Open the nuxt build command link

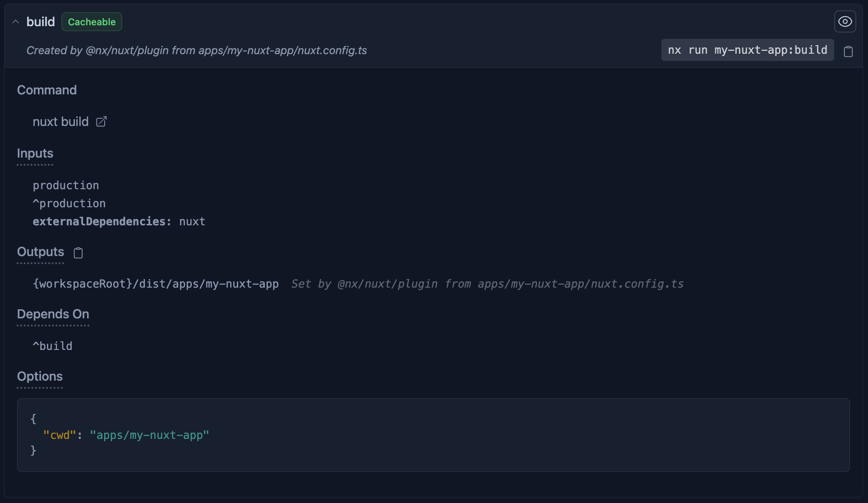[60, 121]
